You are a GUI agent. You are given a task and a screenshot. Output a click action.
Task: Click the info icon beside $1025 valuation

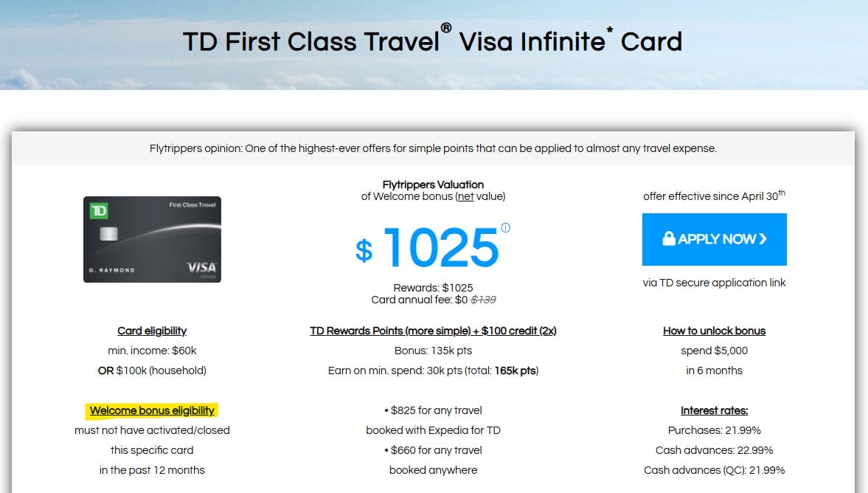pos(505,228)
